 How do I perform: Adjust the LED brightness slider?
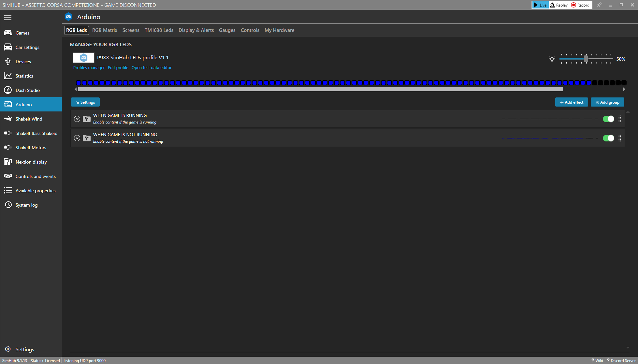[586, 59]
